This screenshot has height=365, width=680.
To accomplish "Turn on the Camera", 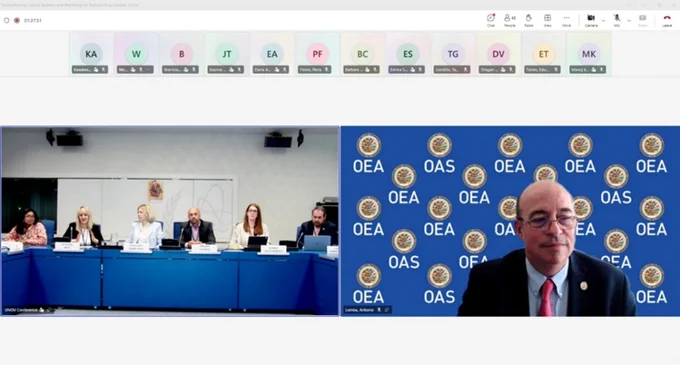I will coord(591,20).
